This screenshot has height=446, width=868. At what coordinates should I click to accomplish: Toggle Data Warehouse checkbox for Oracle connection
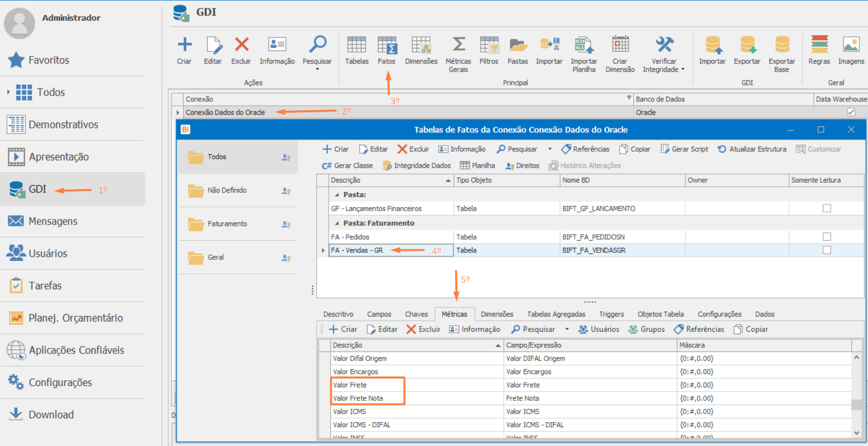[851, 112]
